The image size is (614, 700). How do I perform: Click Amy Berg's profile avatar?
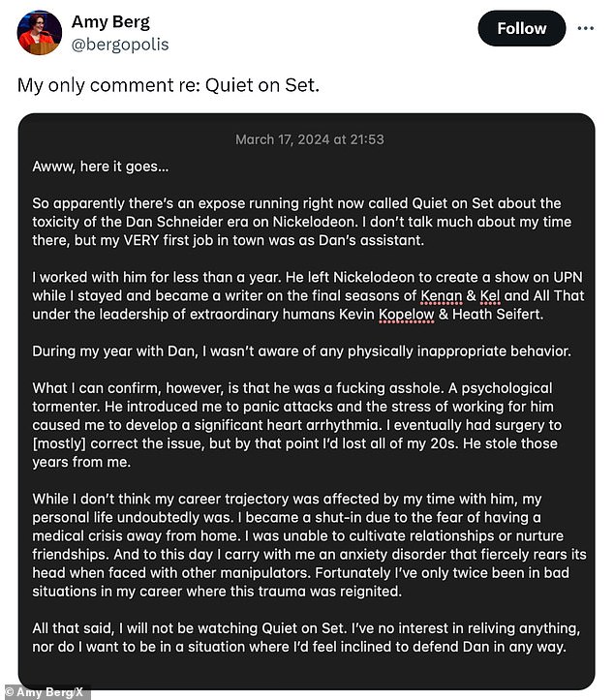pos(40,33)
